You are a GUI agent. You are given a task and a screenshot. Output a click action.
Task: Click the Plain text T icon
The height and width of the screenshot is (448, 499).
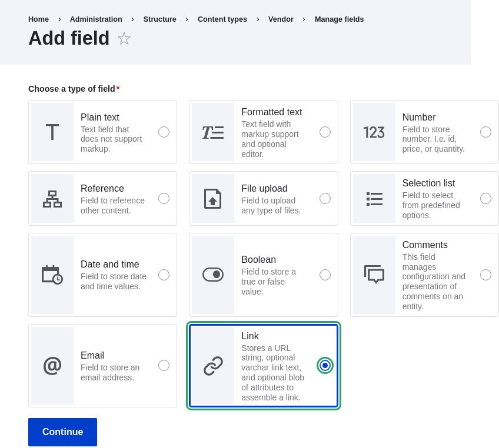pyautogui.click(x=52, y=132)
